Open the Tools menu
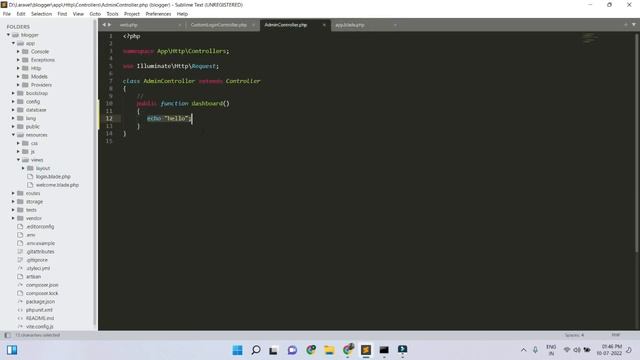Viewport: 640px width, 360px height. [112, 14]
